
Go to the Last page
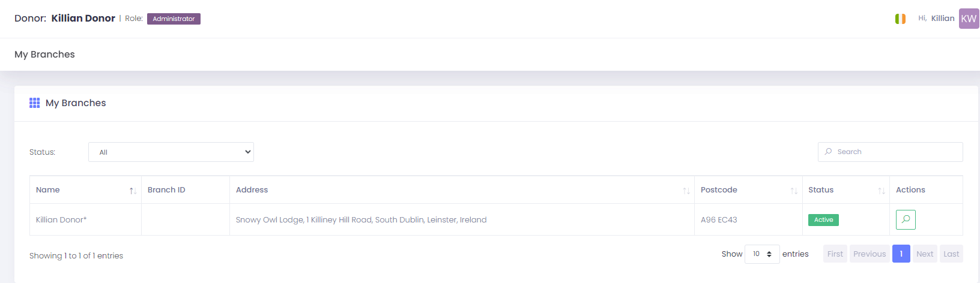coord(951,254)
